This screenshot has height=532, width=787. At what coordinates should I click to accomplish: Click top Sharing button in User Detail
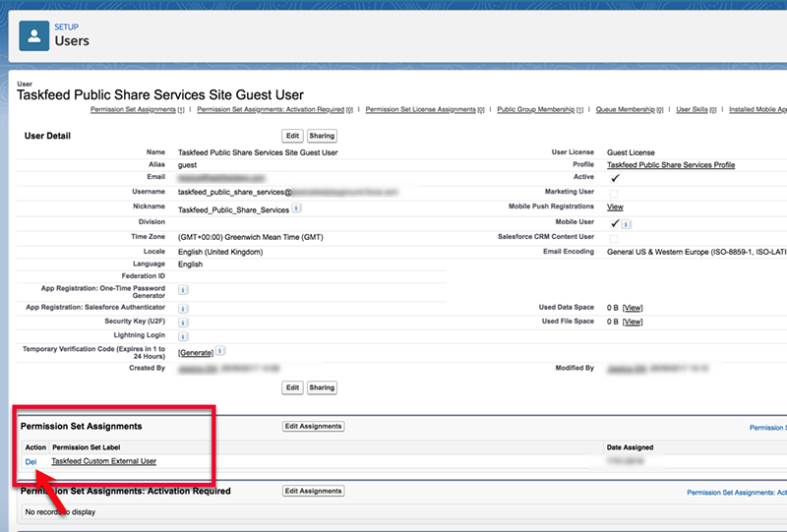tap(322, 136)
